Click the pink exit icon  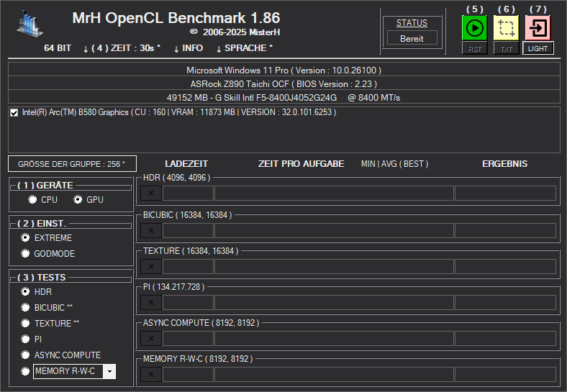pos(537,28)
